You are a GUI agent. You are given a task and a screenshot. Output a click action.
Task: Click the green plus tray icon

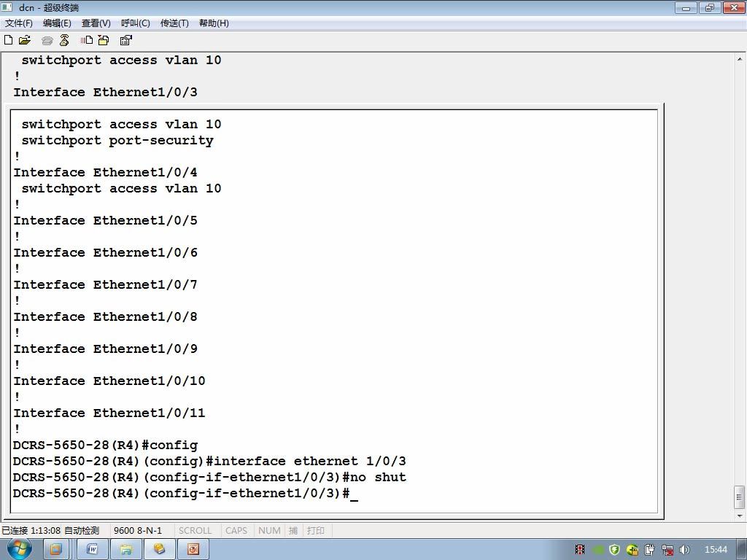point(632,550)
